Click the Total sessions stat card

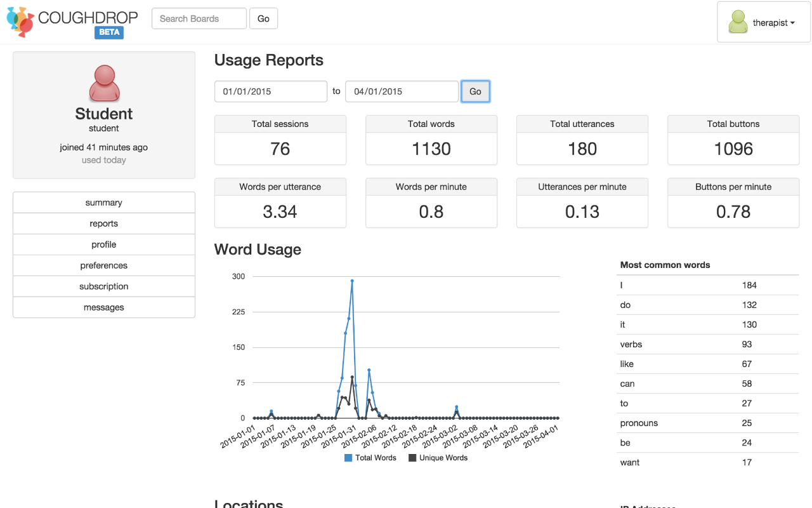point(280,140)
